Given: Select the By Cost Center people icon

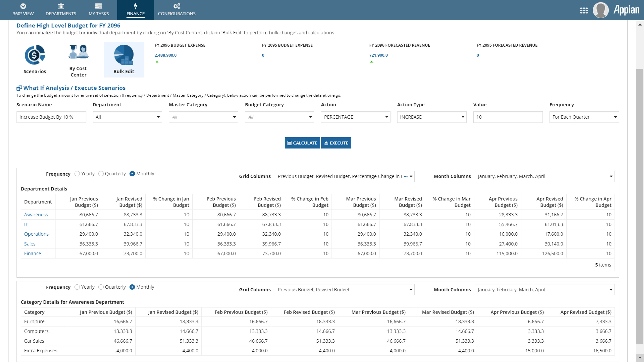Looking at the screenshot, I should pos(78,52).
